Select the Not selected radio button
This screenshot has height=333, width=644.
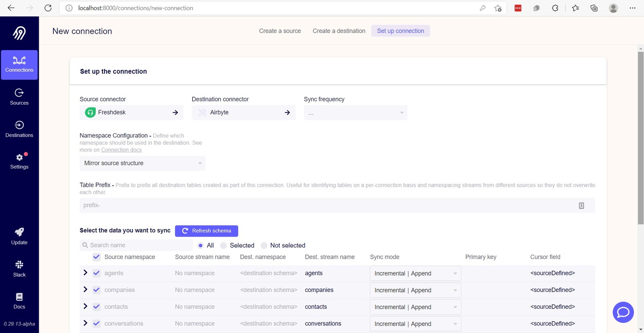264,246
